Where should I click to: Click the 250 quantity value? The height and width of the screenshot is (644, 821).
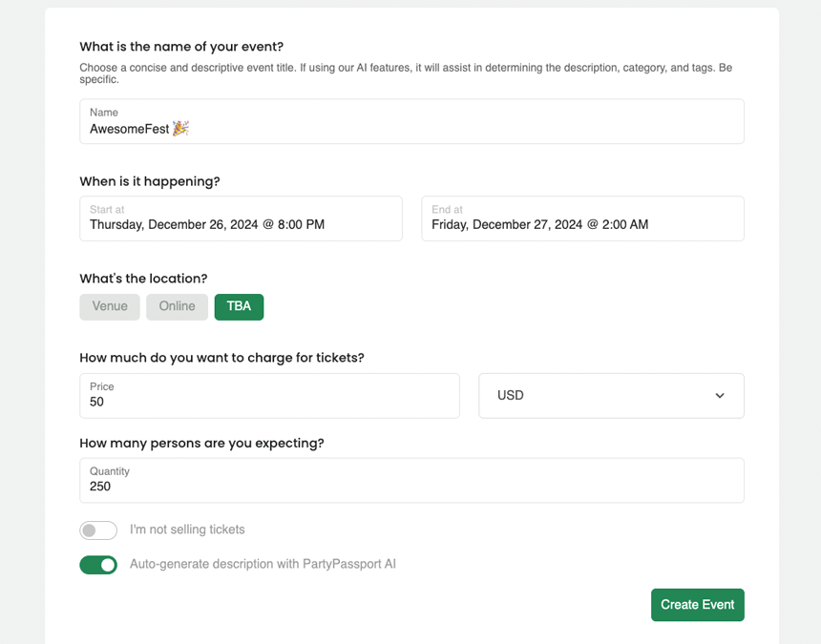(x=100, y=487)
